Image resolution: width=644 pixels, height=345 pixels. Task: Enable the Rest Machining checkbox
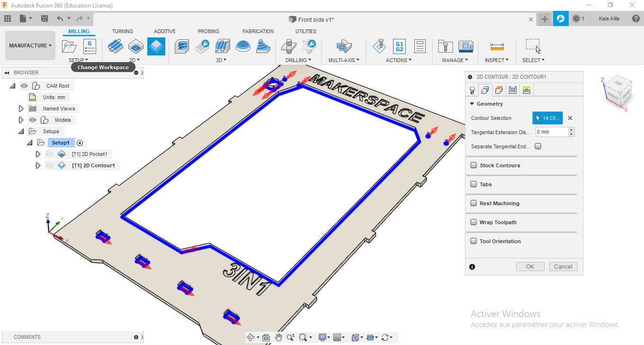[x=474, y=203]
